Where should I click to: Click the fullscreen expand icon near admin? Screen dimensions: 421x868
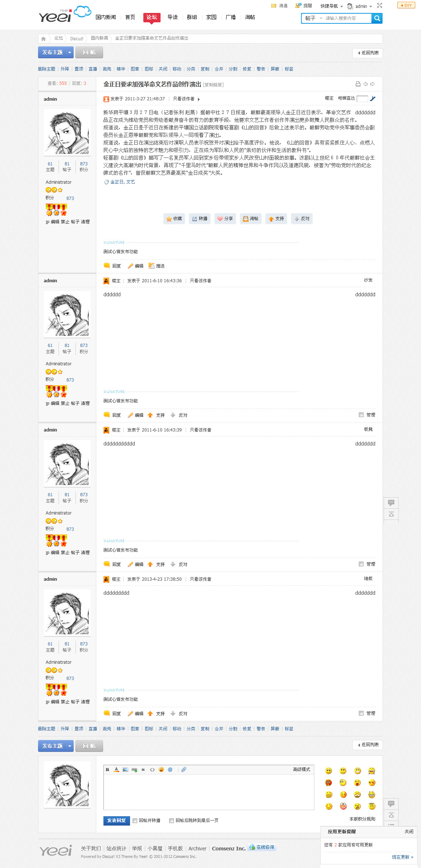[x=380, y=6]
